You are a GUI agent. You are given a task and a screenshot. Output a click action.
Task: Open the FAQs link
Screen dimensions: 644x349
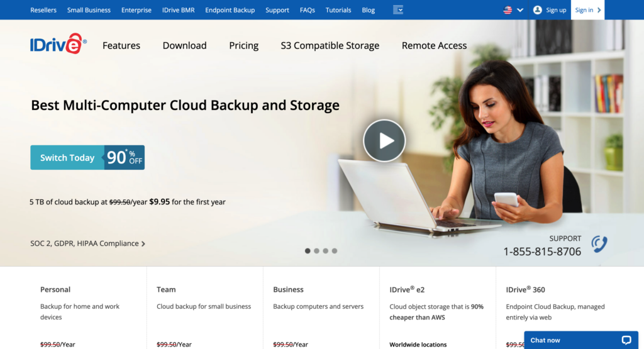click(x=307, y=10)
